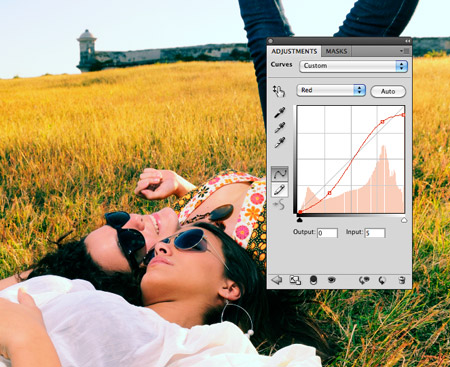450x367 pixels.
Task: Pick the white point eyedropper
Action: coord(280,142)
